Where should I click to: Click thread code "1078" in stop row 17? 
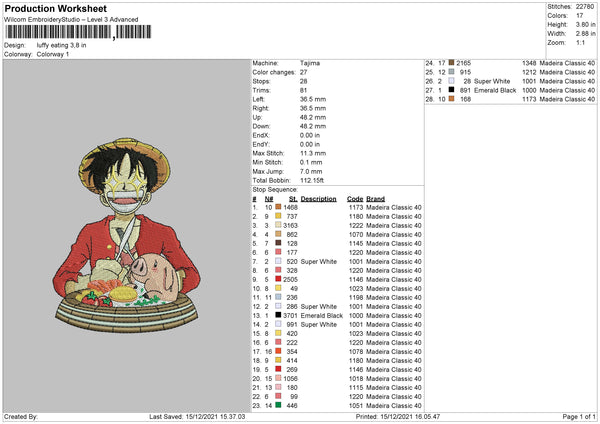(355, 351)
